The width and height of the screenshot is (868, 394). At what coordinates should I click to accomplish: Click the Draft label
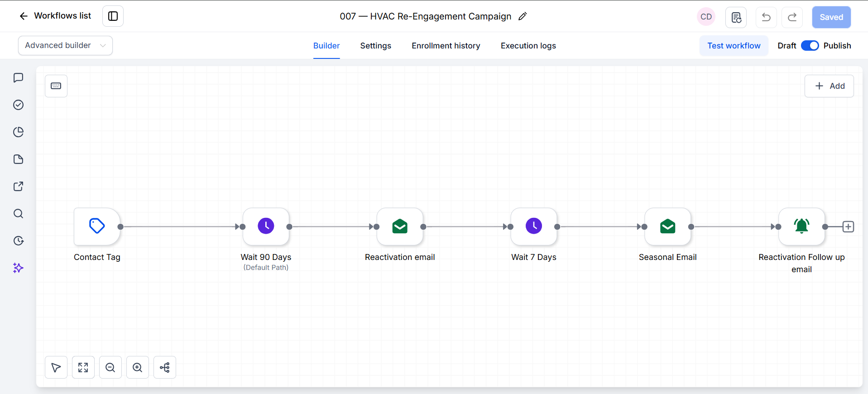[787, 46]
